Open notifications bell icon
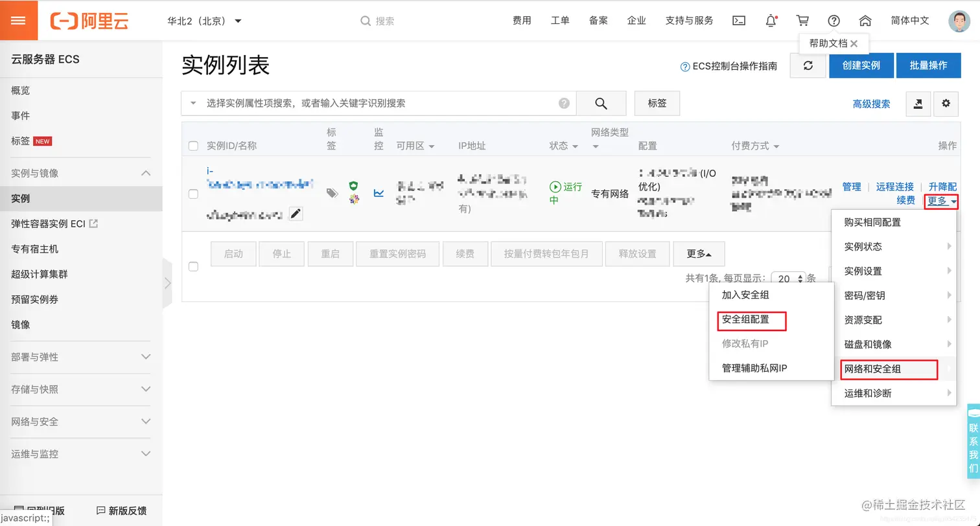The width and height of the screenshot is (980, 526). tap(771, 21)
